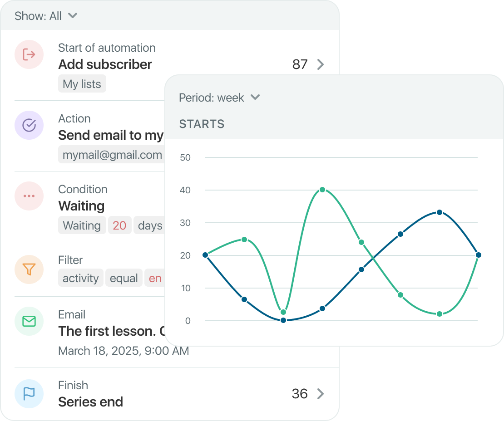Expand Add subscriber details chevron

[321, 64]
